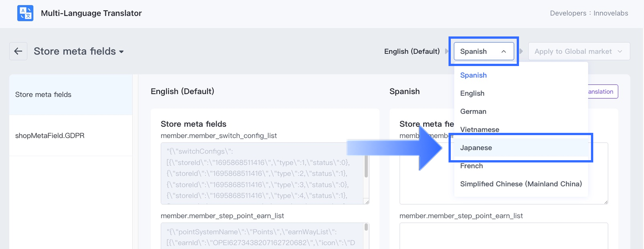Screen dimensions: 644x249
Task: Pick Simplified Chinese (Mainland China) option
Action: 521,184
